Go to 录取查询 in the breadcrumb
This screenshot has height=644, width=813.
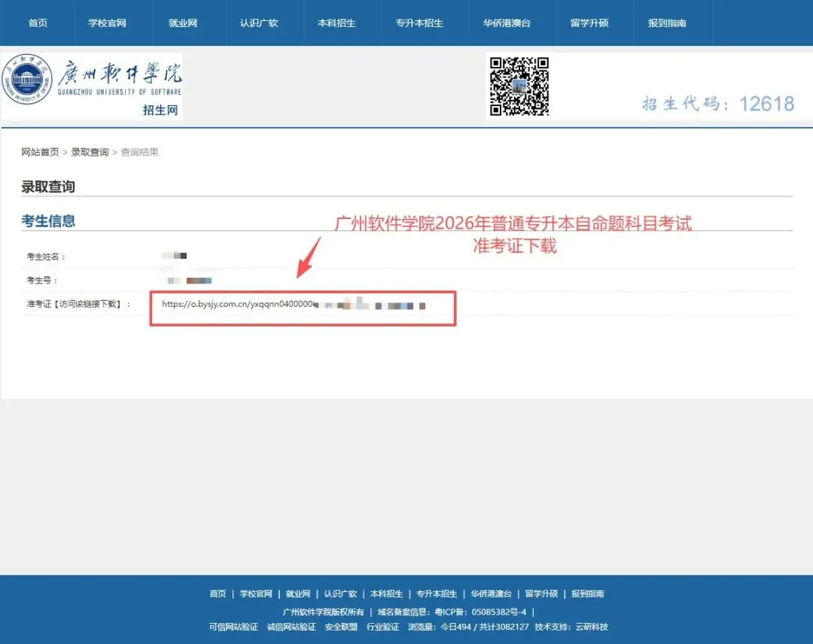tap(90, 152)
